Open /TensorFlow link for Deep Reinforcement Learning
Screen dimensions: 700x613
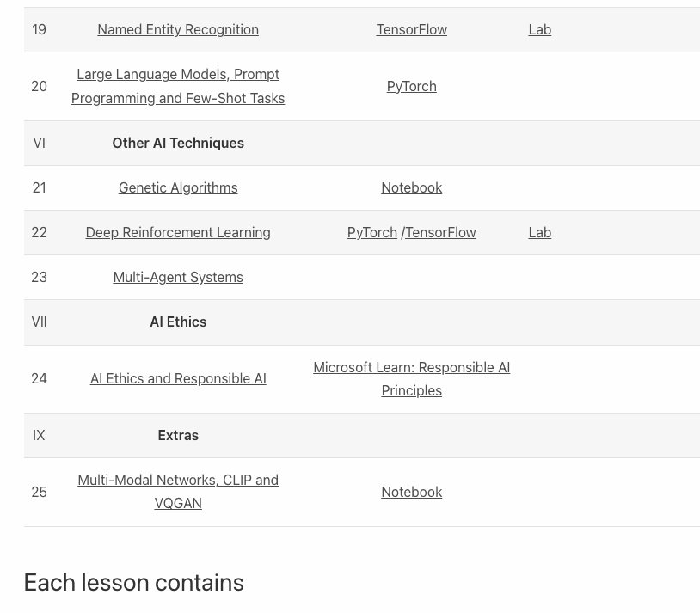coord(439,232)
